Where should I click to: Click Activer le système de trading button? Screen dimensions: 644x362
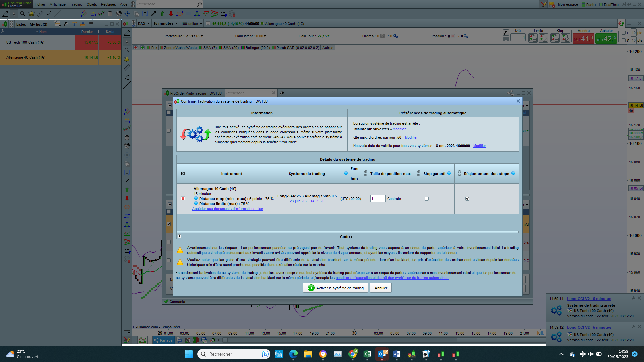pyautogui.click(x=335, y=288)
